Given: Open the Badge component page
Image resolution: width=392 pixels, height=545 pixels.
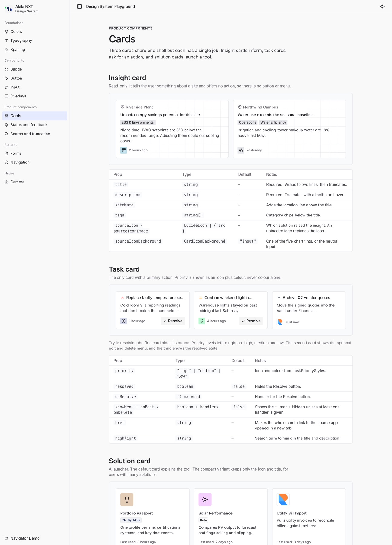Looking at the screenshot, I should coord(35,69).
